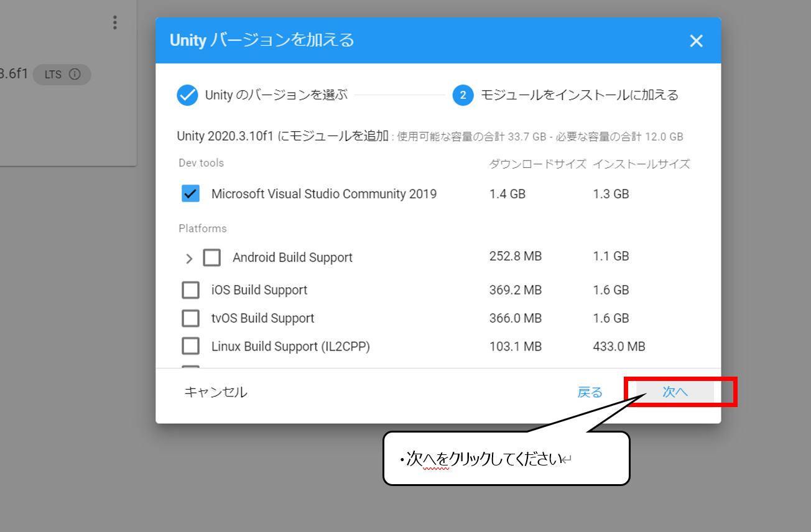The image size is (811, 532).
Task: Click the 'Dev tools' section heading
Action: 201,163
